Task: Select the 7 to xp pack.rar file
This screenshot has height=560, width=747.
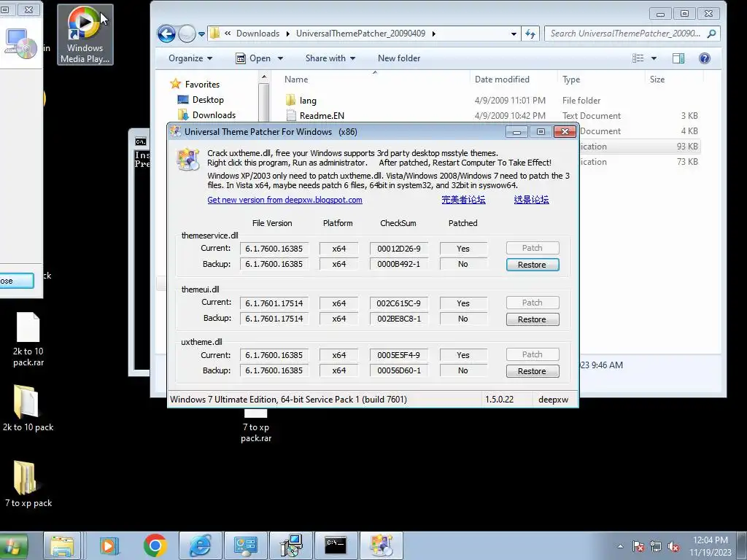Action: pyautogui.click(x=256, y=426)
